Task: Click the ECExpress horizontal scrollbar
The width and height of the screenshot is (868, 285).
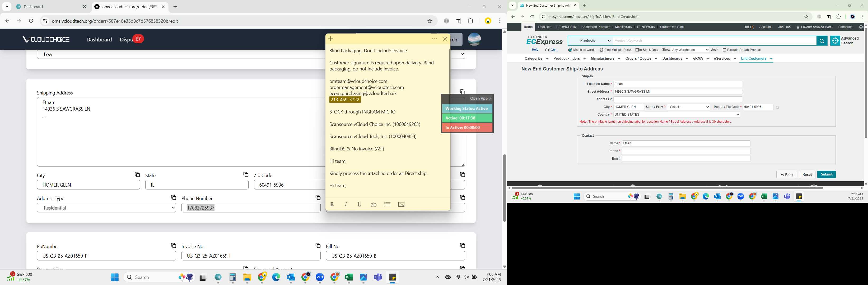Action: point(667,188)
